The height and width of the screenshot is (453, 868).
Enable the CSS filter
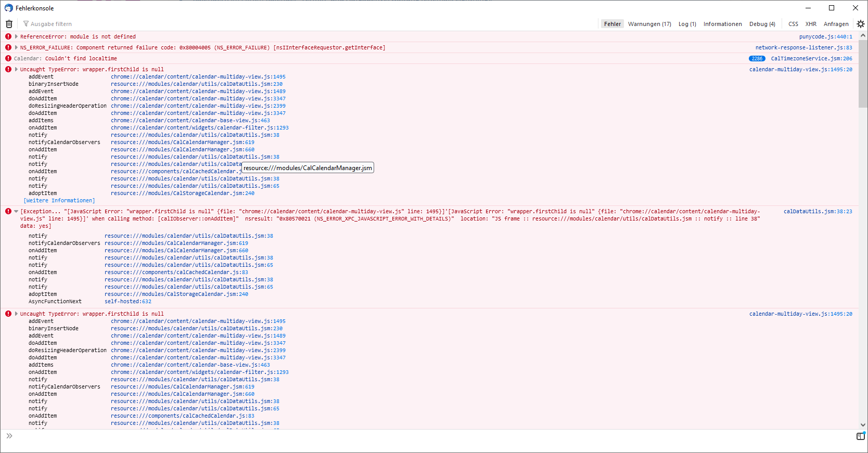[x=793, y=24]
